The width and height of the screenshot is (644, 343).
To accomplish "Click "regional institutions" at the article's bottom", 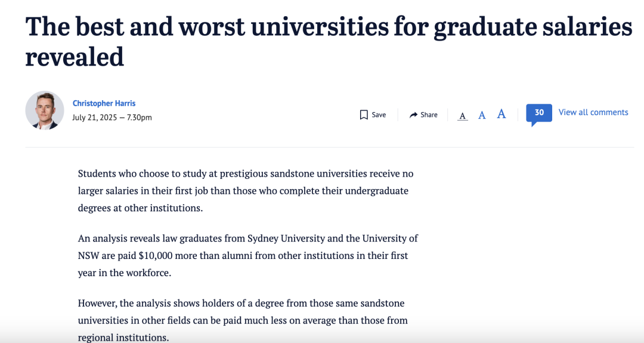I will [122, 338].
